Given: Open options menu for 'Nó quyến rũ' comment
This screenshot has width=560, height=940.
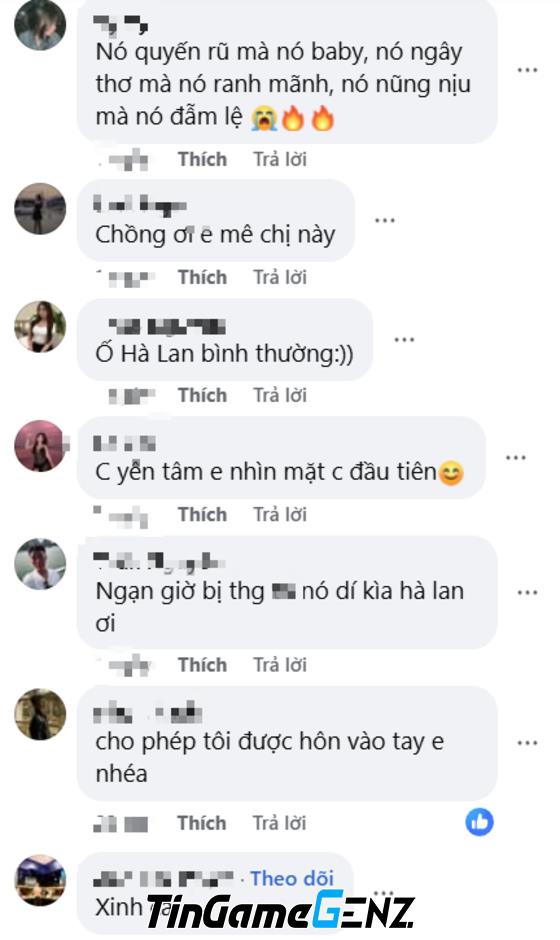Looking at the screenshot, I should 527,70.
